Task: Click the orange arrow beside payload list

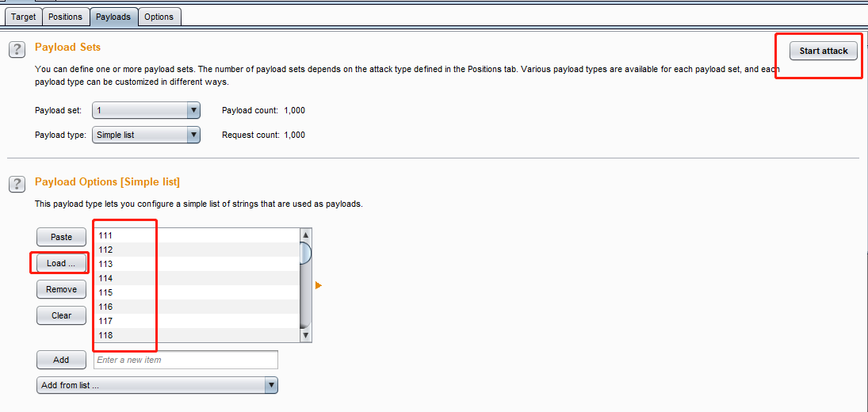Action: (319, 285)
